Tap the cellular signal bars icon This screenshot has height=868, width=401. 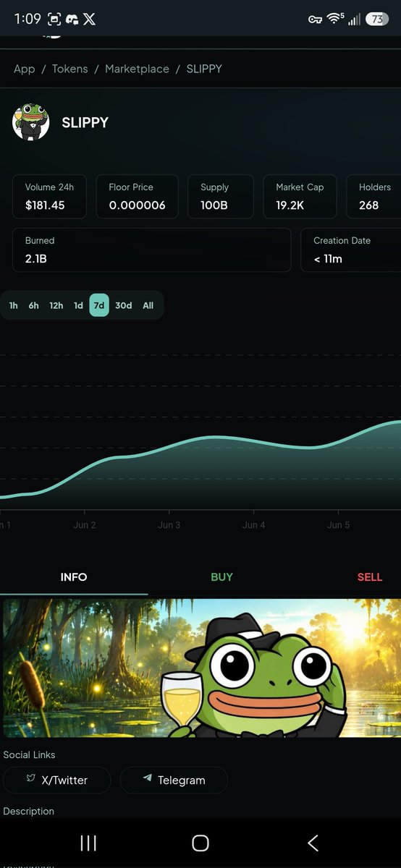[x=354, y=20]
